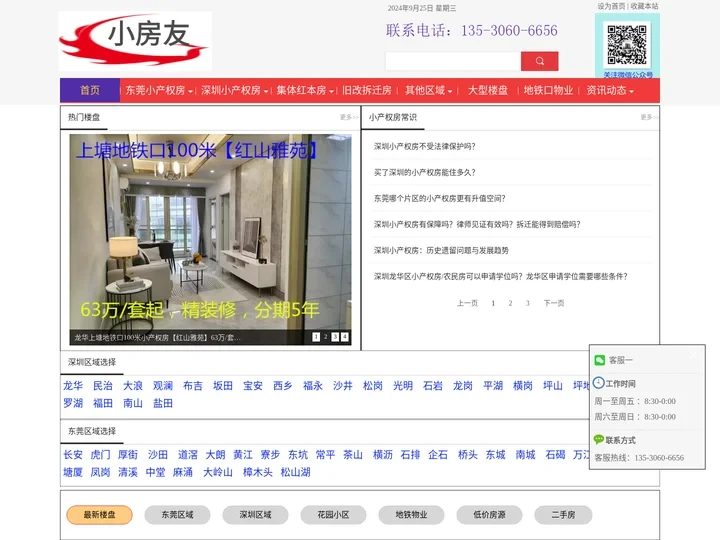Open 更多 link in 热门楼盘 panel
Screen dimensions: 720x540
tap(349, 118)
